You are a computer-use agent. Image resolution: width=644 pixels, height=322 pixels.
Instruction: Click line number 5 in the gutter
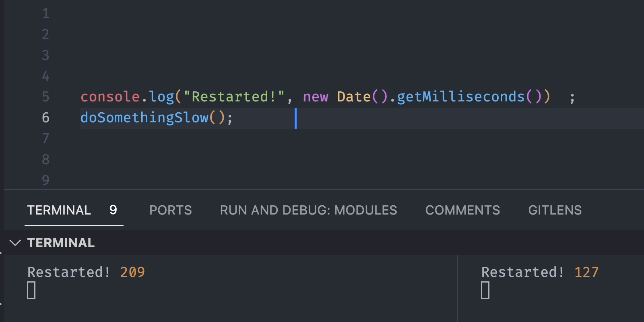click(45, 97)
